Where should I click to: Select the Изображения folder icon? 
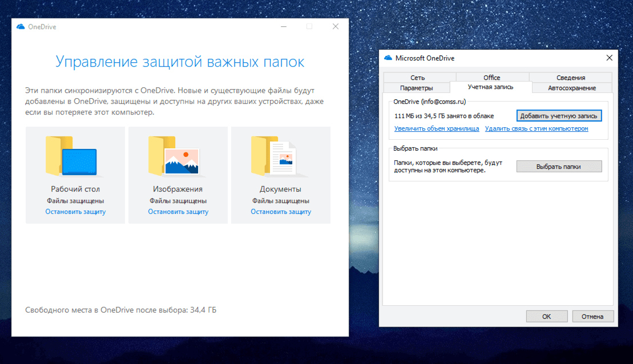[x=178, y=157]
